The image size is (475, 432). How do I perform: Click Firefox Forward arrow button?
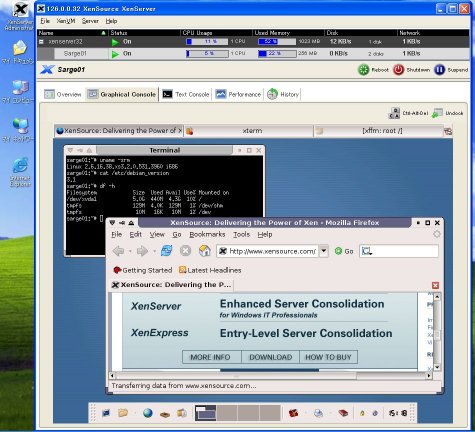tap(142, 251)
